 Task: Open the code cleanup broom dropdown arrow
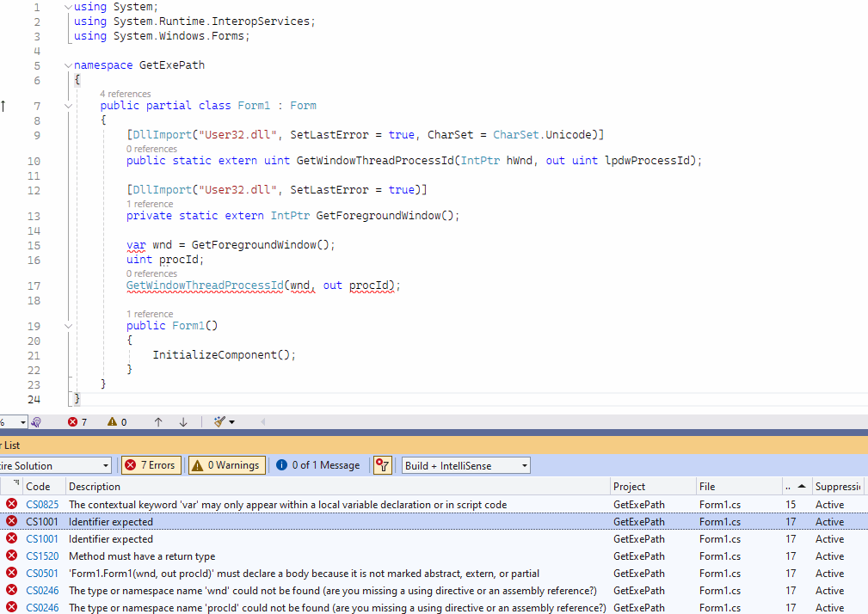coord(232,422)
